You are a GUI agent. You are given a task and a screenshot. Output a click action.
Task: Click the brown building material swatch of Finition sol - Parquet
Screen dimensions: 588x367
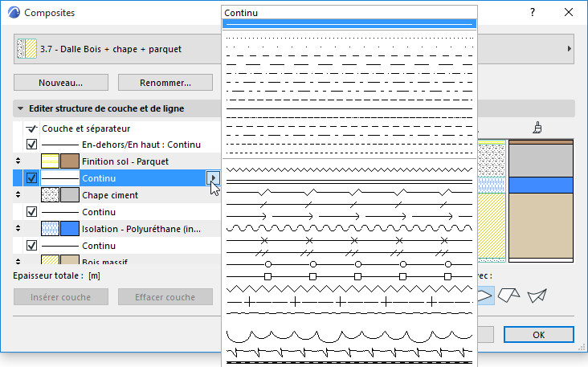pyautogui.click(x=70, y=161)
